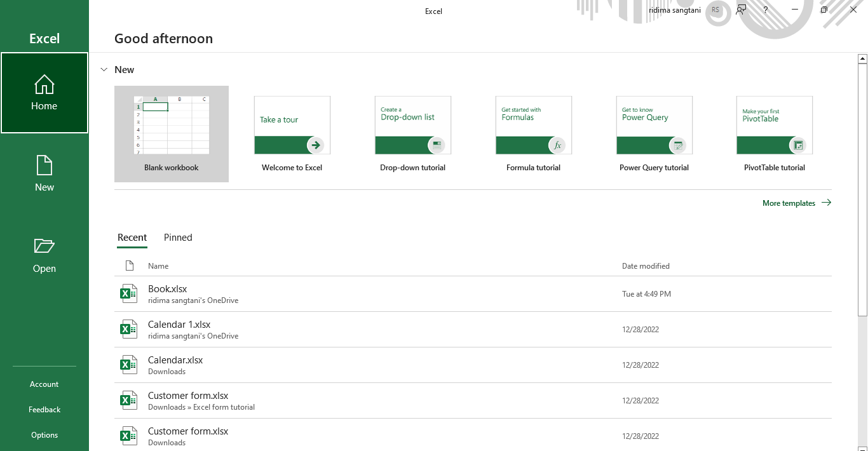Viewport: 868px width, 451px height.
Task: Switch to the Pinned tab
Action: [178, 238]
